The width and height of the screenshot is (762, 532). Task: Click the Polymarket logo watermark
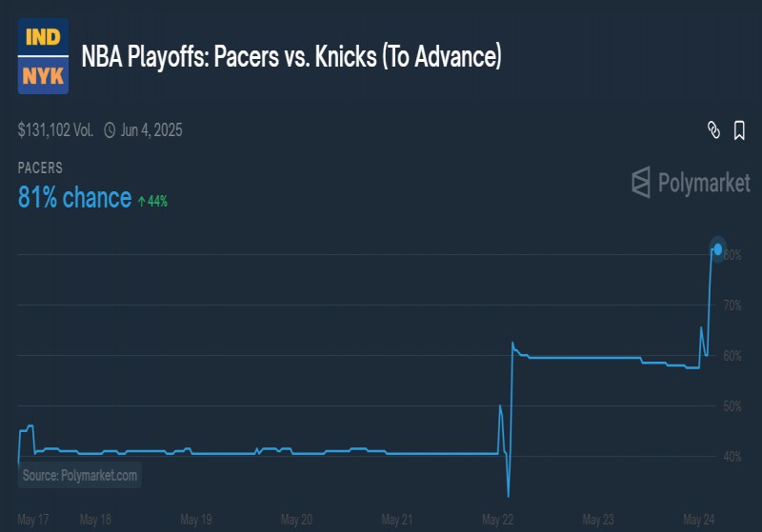(691, 183)
